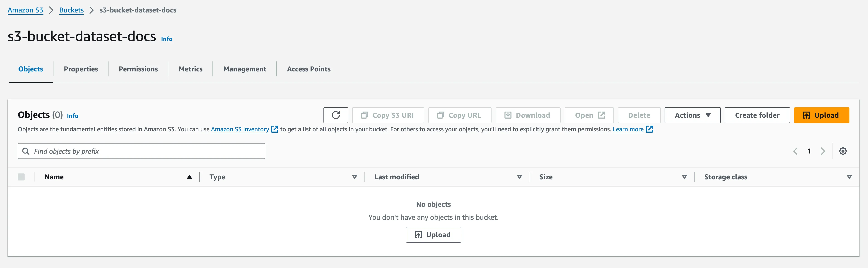
Task: Open table preferences gear icon
Action: [x=843, y=151]
